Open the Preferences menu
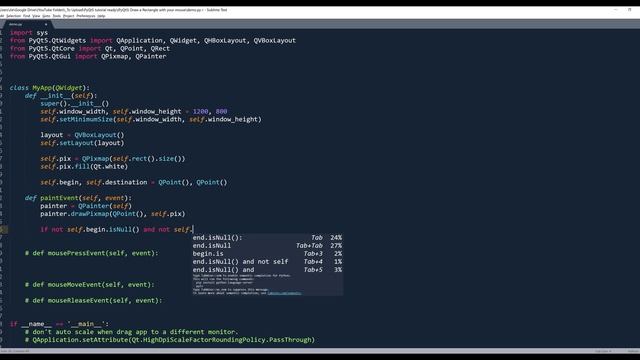 coord(86,16)
